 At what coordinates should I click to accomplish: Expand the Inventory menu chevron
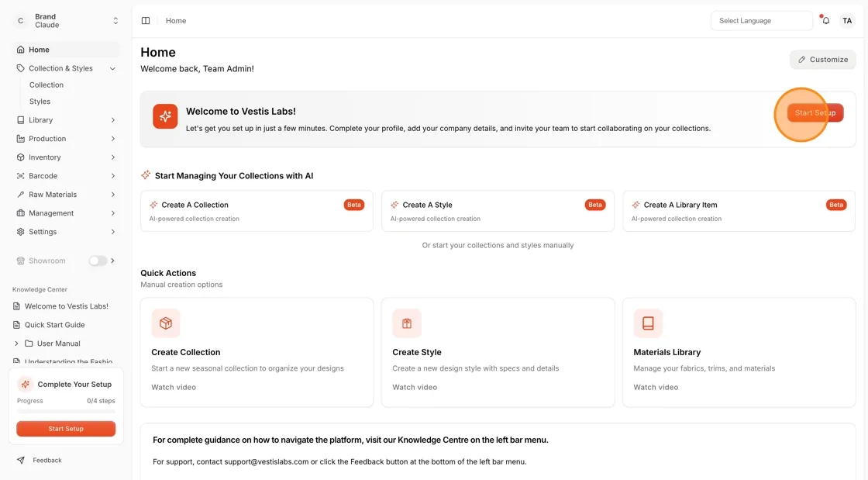(x=113, y=157)
